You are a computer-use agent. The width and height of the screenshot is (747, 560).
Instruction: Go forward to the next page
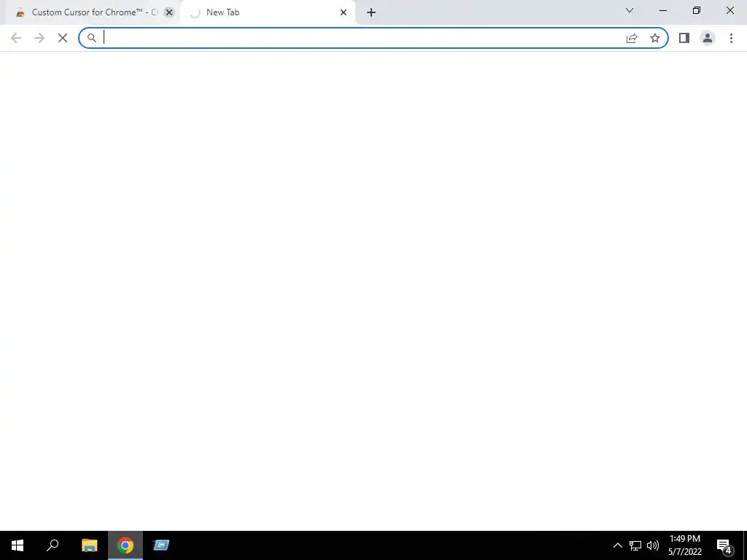point(39,38)
